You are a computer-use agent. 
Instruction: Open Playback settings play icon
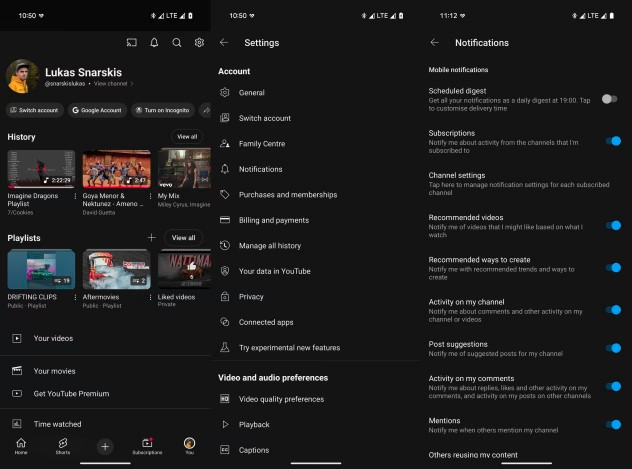tap(225, 424)
